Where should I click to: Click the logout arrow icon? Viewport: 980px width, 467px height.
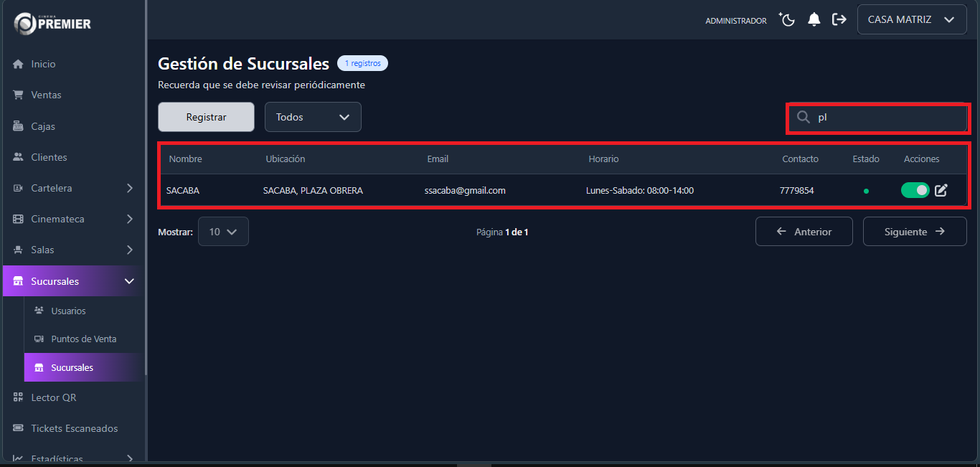pyautogui.click(x=839, y=20)
